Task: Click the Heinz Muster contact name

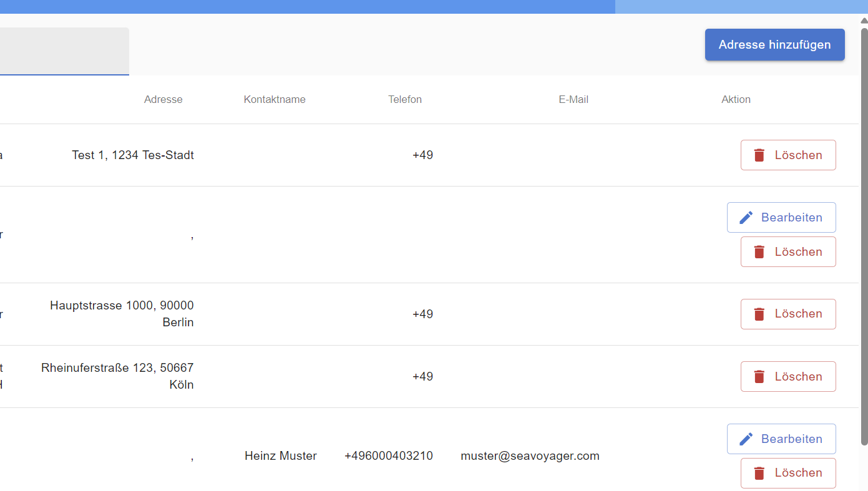Action: pos(281,456)
